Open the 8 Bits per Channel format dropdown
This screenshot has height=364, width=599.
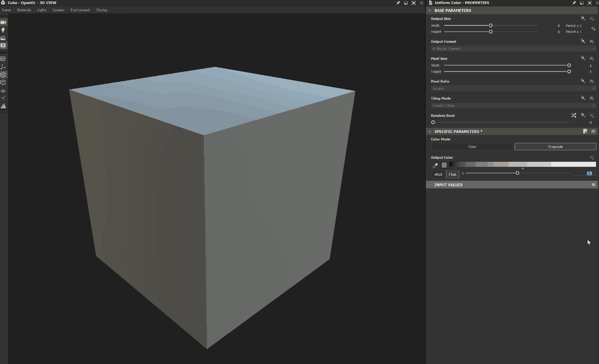click(514, 48)
